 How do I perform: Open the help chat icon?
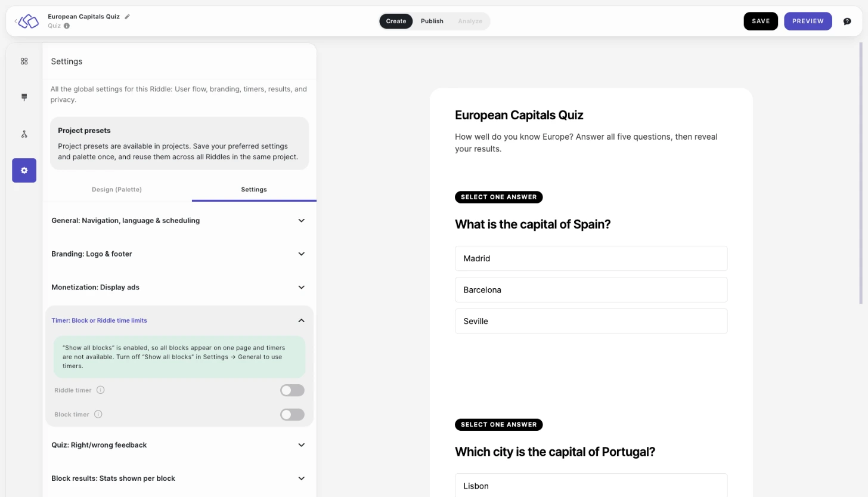[847, 21]
